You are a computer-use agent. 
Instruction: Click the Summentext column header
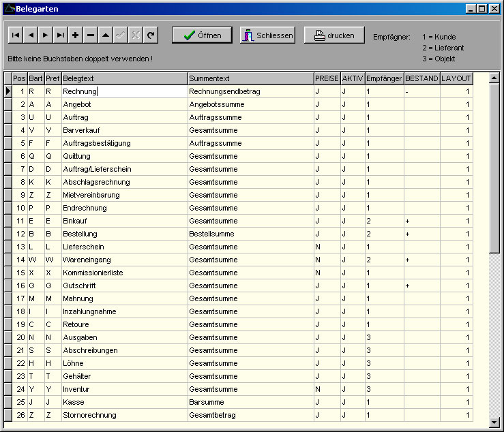251,78
